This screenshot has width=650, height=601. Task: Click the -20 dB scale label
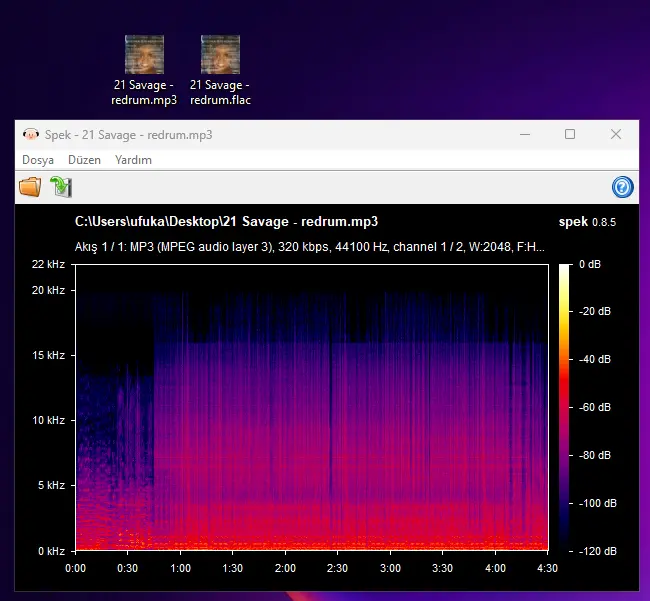click(x=594, y=311)
